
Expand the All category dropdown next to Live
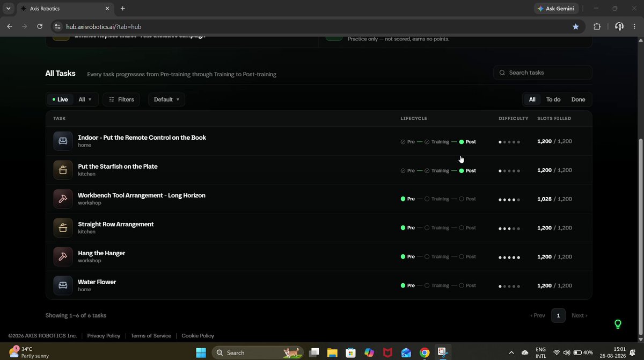(85, 99)
